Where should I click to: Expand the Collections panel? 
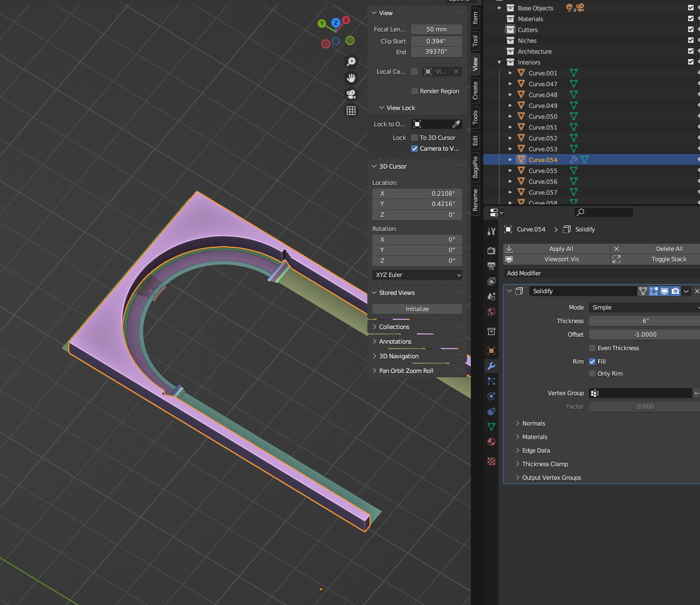pyautogui.click(x=394, y=327)
